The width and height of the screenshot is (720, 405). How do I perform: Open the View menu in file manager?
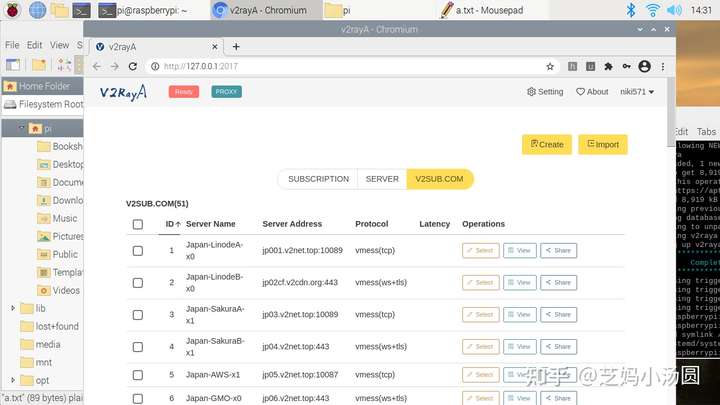coord(59,45)
